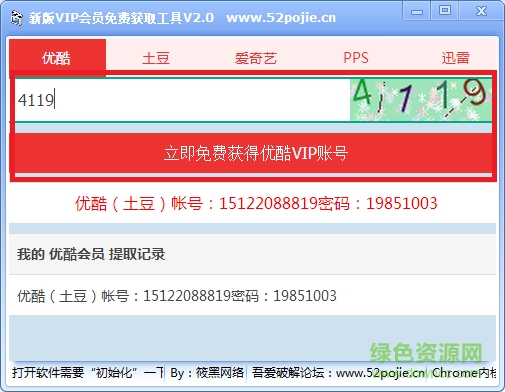Switch to the 迅雷 tab
This screenshot has width=505, height=392.
click(x=455, y=58)
